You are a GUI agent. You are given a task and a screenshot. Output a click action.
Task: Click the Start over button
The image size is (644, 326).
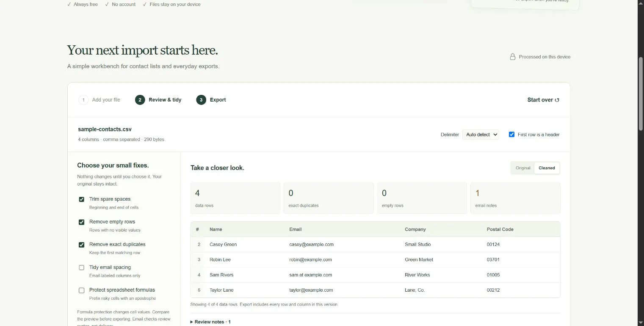click(543, 100)
